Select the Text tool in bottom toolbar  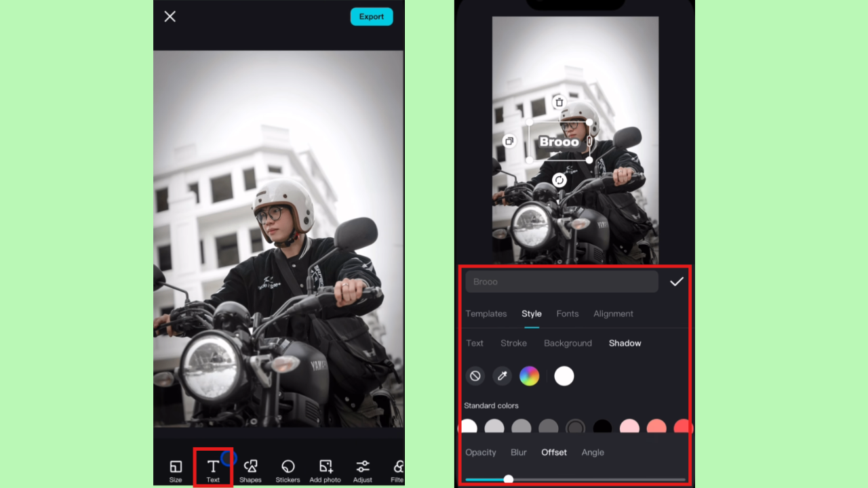(213, 469)
